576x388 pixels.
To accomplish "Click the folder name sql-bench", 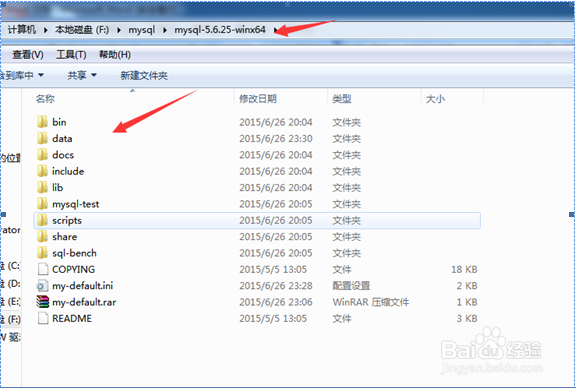I will (75, 253).
